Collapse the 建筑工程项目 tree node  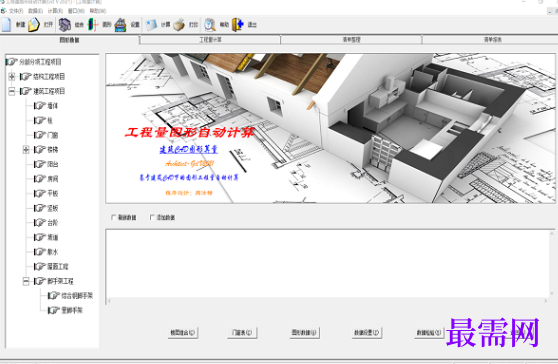[x=12, y=91]
